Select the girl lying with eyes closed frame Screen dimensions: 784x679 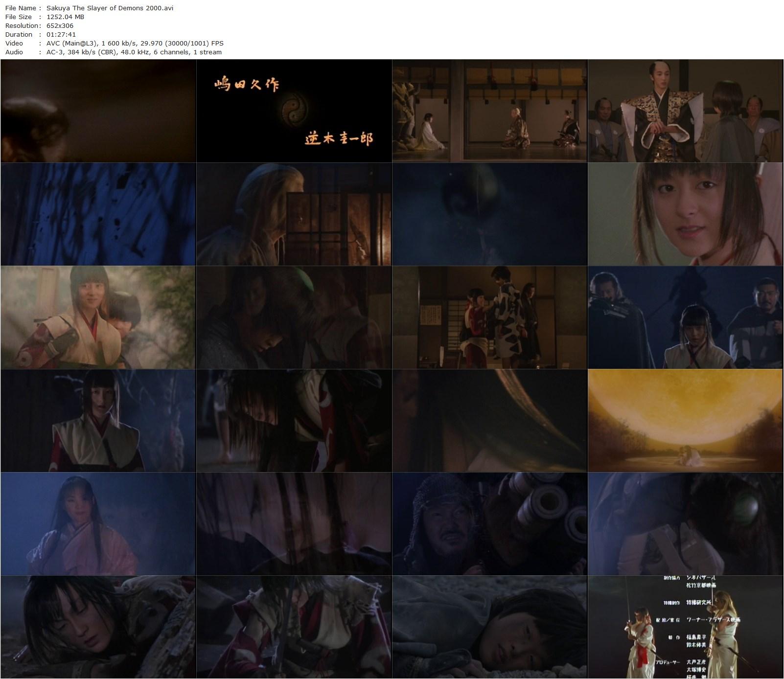coord(98,627)
